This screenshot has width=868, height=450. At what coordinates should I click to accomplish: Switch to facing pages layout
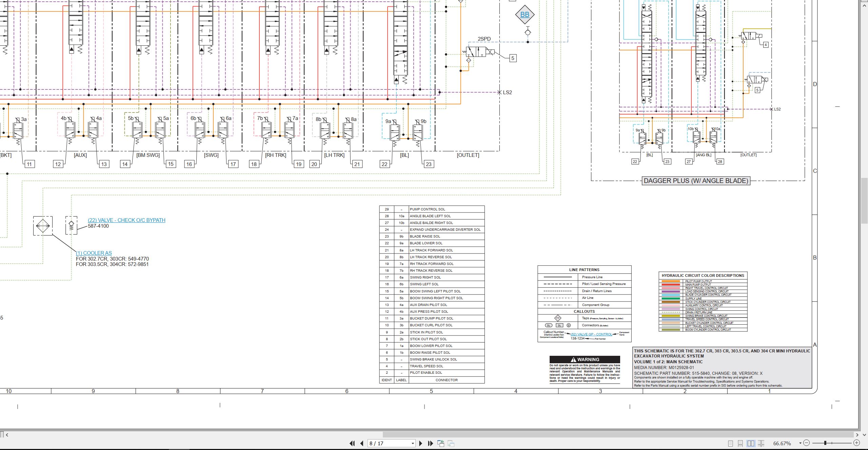click(x=751, y=443)
